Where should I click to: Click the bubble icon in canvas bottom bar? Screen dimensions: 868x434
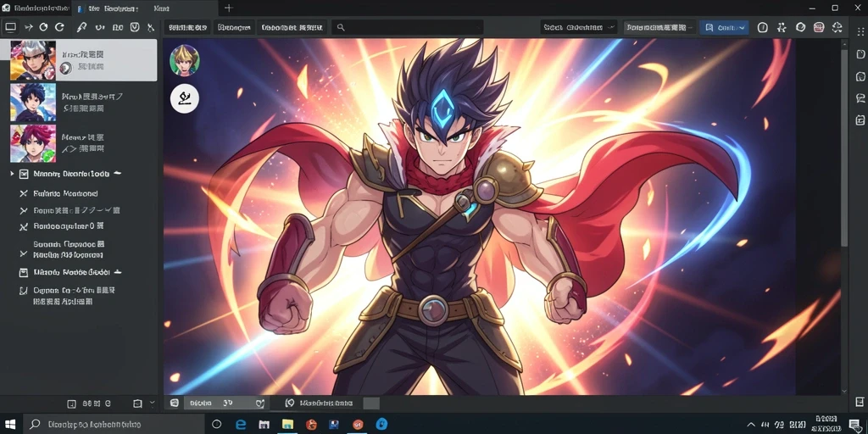coord(290,403)
